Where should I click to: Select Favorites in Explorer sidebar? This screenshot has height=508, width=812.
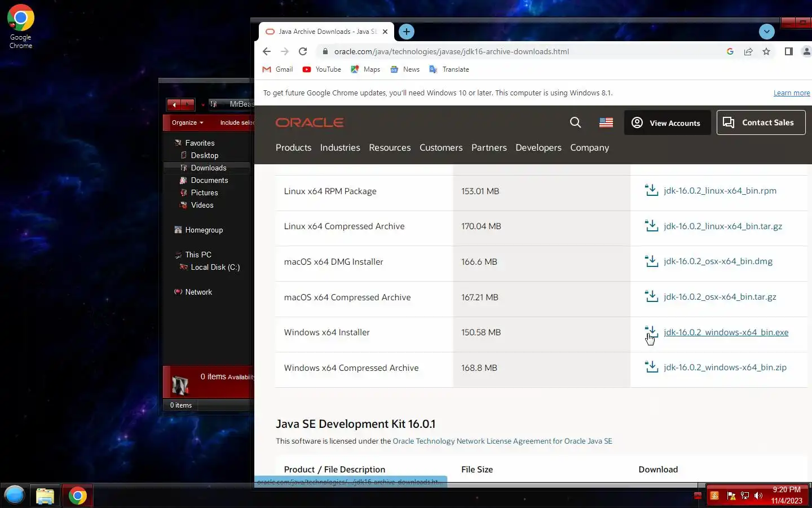click(x=195, y=143)
